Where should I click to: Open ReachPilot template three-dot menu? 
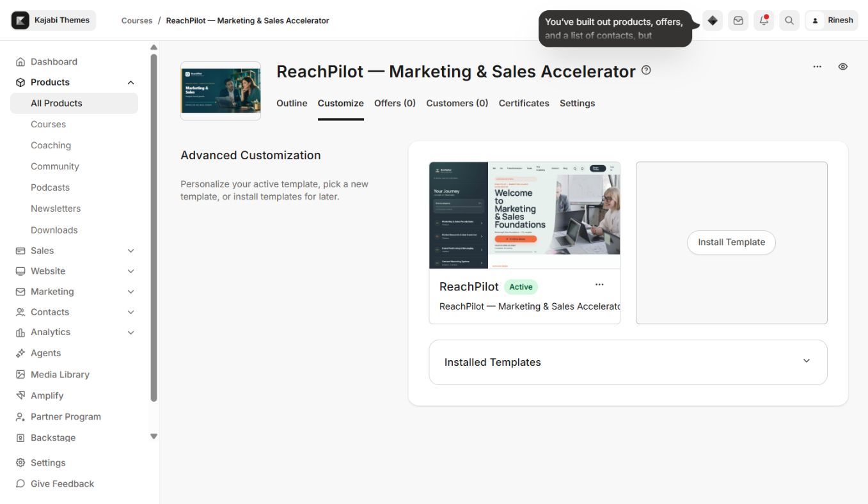coord(599,285)
